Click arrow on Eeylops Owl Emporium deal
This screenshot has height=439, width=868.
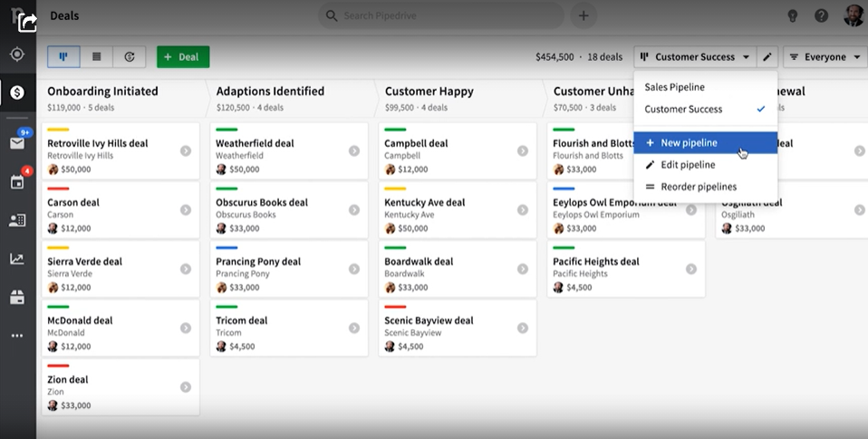point(690,210)
